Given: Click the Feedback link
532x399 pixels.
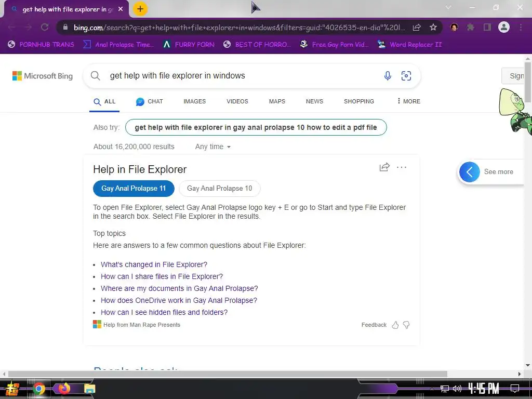Looking at the screenshot, I should pos(374,325).
